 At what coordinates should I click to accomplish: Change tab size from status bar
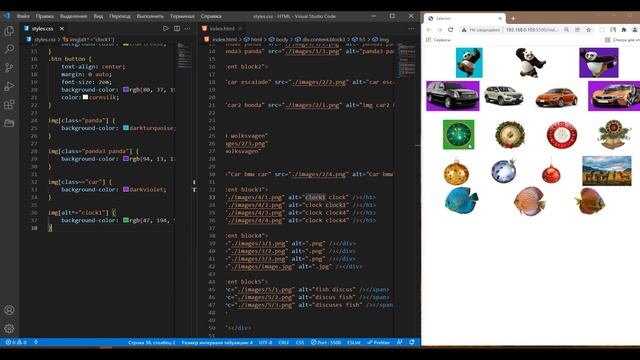click(217, 342)
